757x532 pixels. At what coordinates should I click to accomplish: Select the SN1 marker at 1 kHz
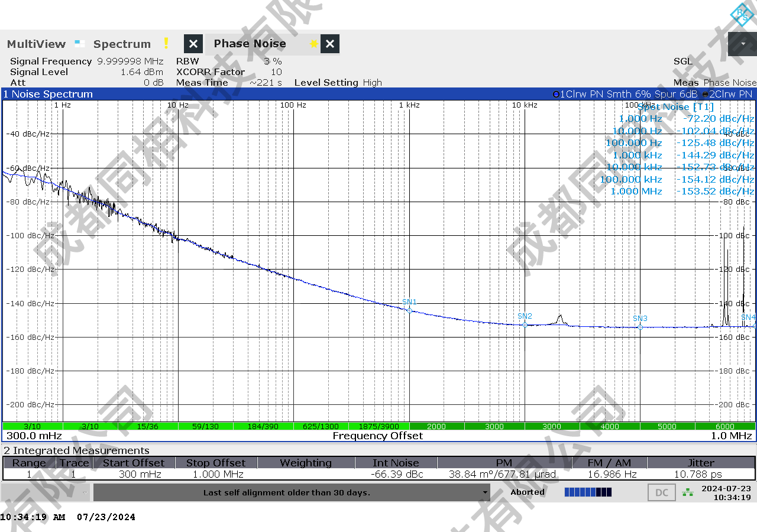point(409,310)
